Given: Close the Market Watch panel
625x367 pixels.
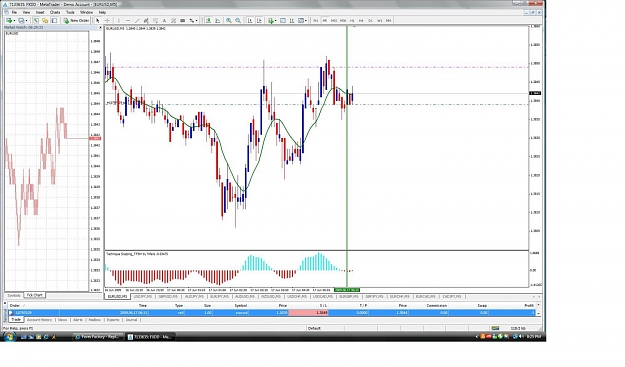Looking at the screenshot, I should point(100,27).
